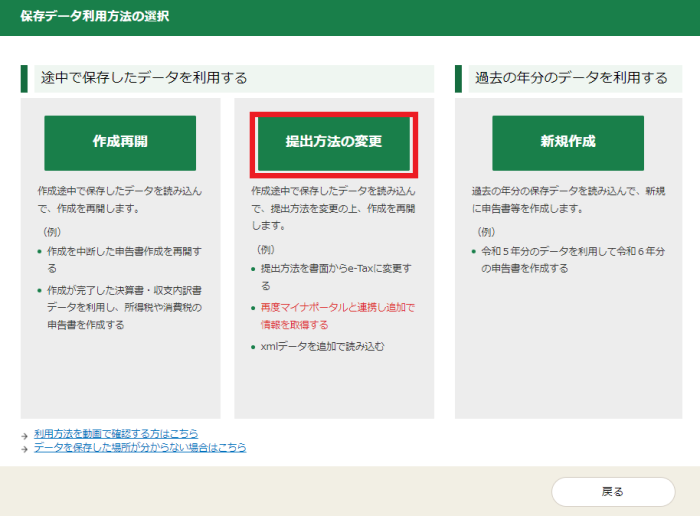This screenshot has width=700, height=516.
Task: Click the xmlデータを追加で読み込む example item
Action: coord(322,346)
